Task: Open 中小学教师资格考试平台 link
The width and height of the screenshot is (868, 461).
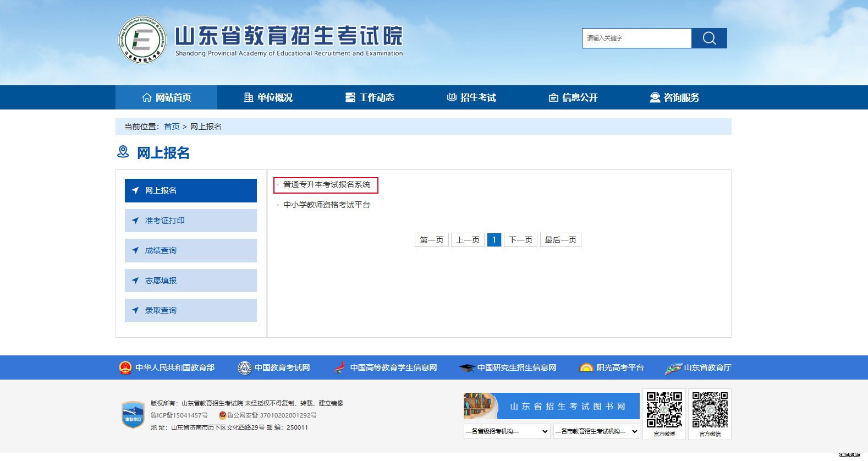Action: (x=327, y=205)
